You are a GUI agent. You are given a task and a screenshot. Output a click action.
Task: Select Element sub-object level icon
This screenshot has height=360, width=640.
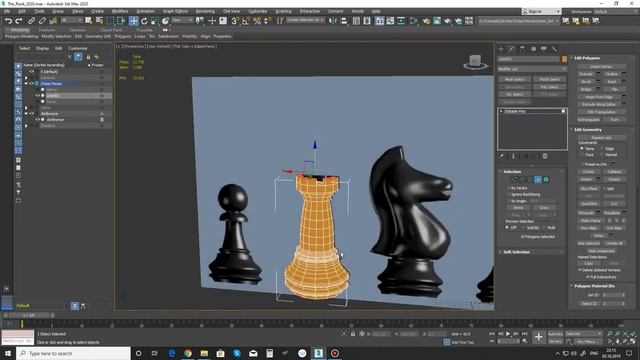click(x=546, y=180)
